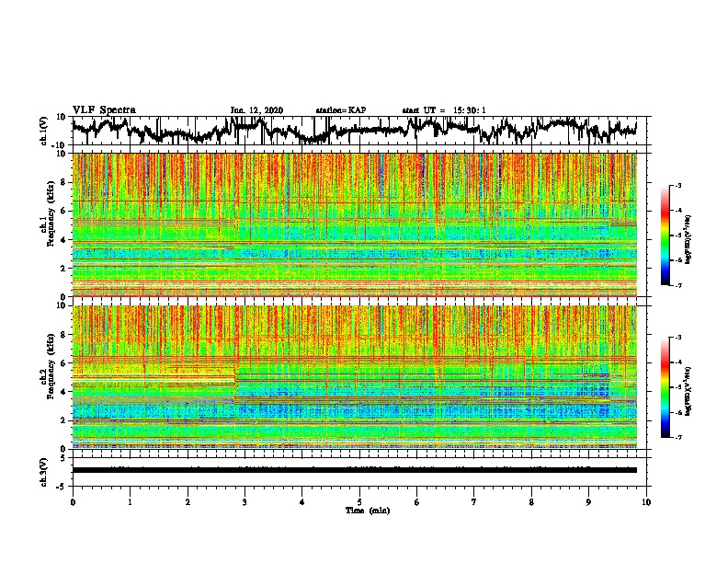Click time axis tick label "8"
This screenshot has width=728, height=563.
531,502
